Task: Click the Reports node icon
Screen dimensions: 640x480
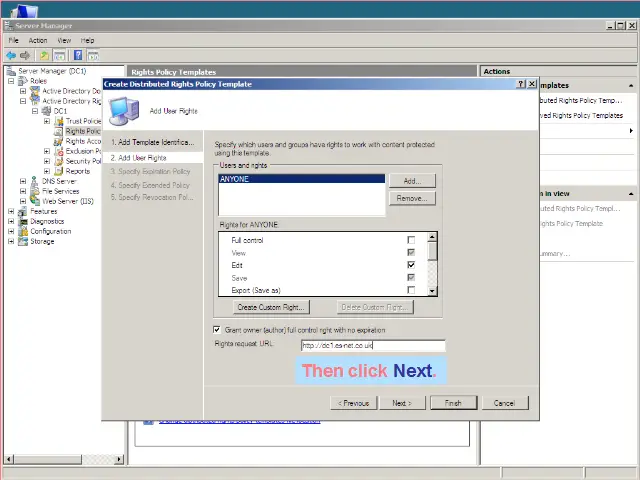Action: pyautogui.click(x=59, y=171)
